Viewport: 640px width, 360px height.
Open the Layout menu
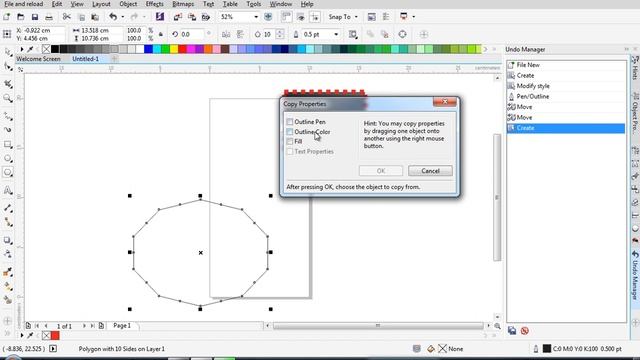101,4
